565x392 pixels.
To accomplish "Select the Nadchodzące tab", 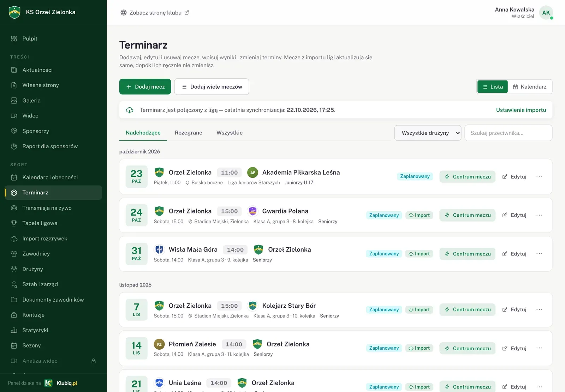I will tap(143, 133).
